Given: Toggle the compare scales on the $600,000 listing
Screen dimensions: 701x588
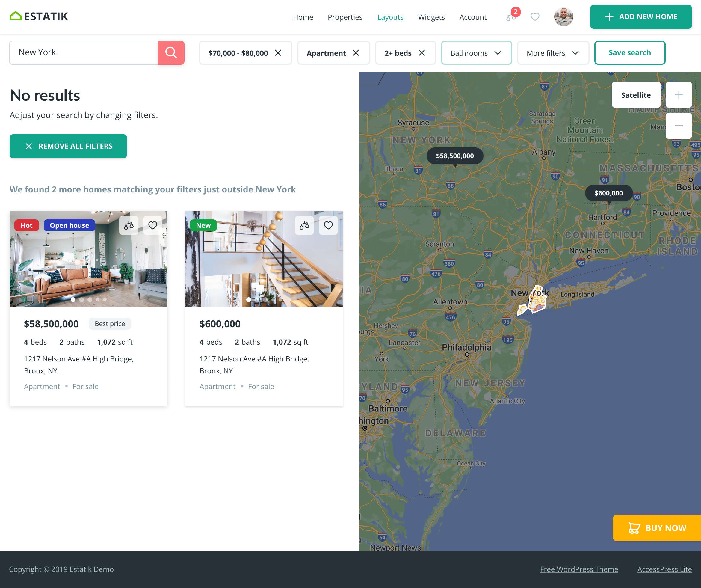Looking at the screenshot, I should point(304,225).
